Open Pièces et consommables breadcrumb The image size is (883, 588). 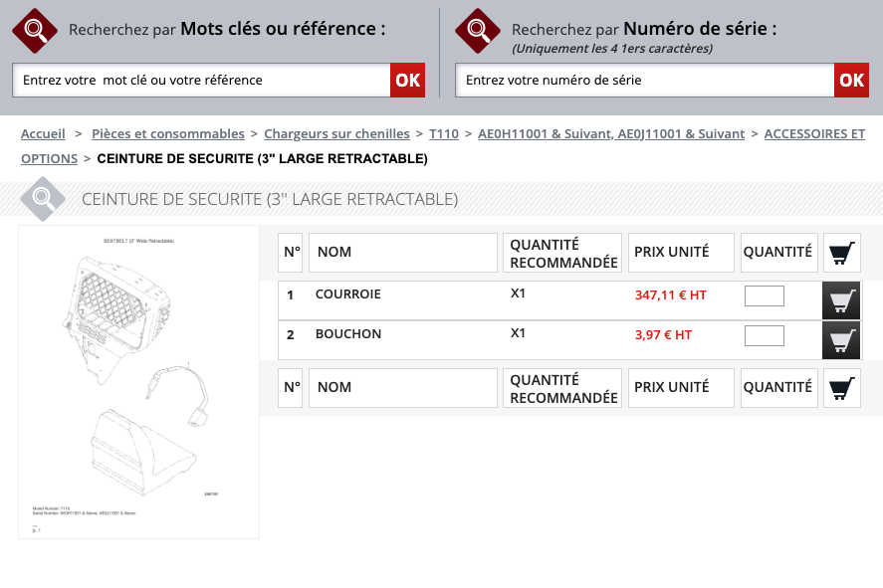coord(168,133)
